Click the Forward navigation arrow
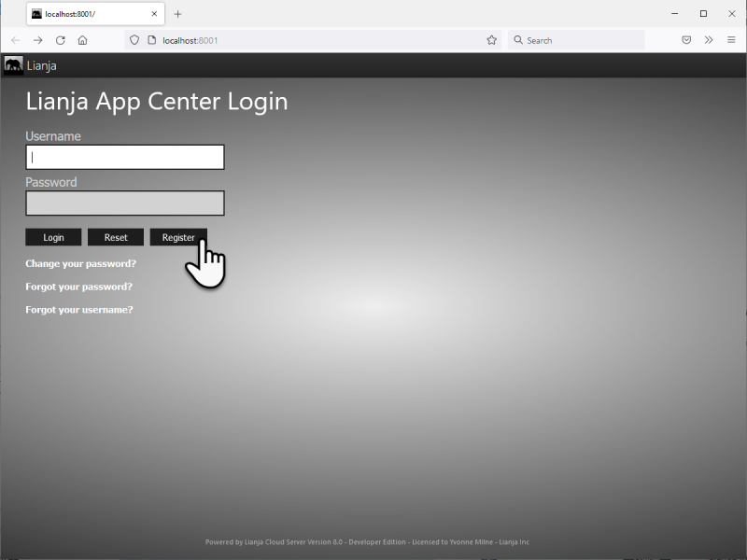The width and height of the screenshot is (747, 560). [x=37, y=39]
